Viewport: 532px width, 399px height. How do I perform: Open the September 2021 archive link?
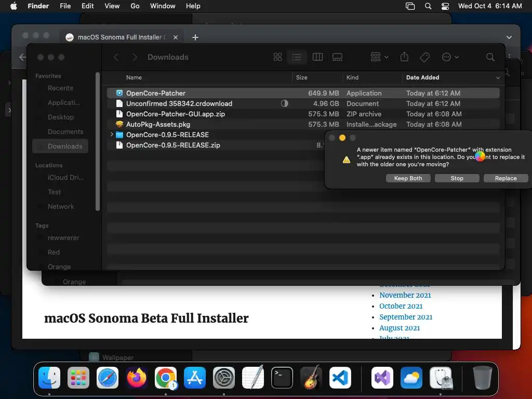[406, 317]
